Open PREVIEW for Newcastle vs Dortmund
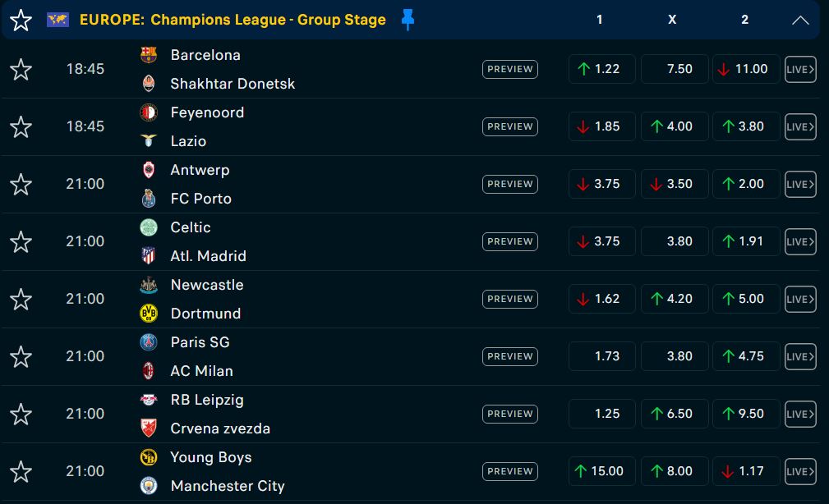The height and width of the screenshot is (504, 829). [x=509, y=299]
